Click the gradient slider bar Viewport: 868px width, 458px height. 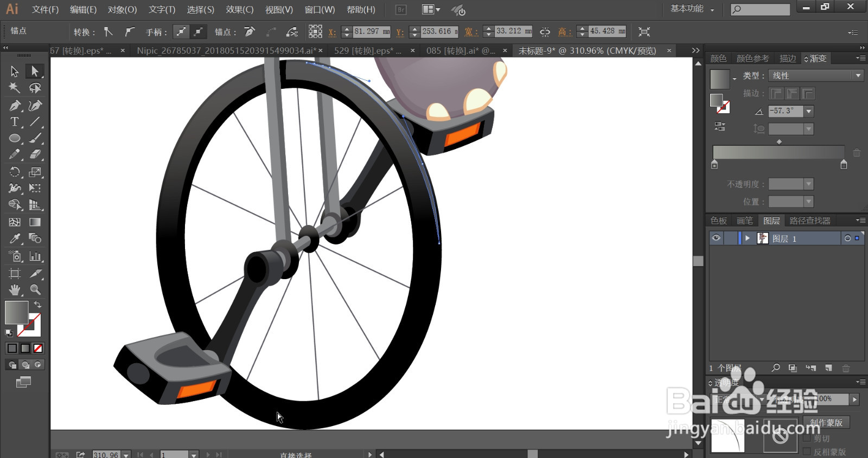click(778, 152)
